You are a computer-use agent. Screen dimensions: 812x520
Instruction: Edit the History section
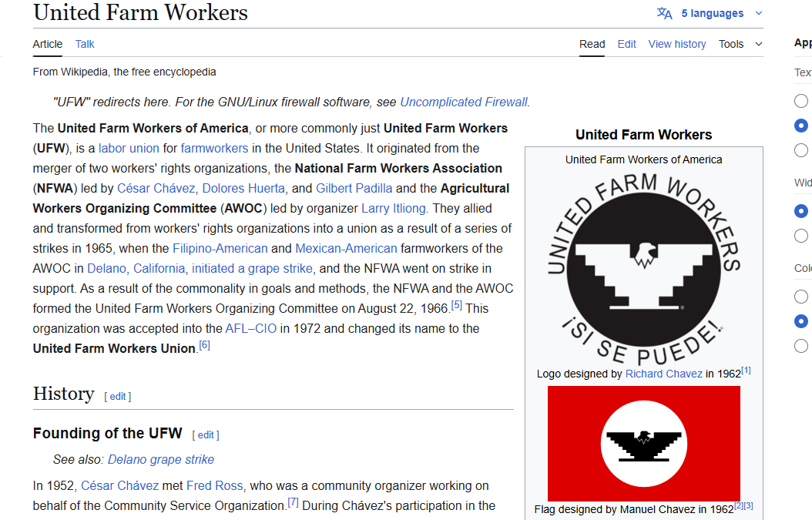pyautogui.click(x=118, y=396)
